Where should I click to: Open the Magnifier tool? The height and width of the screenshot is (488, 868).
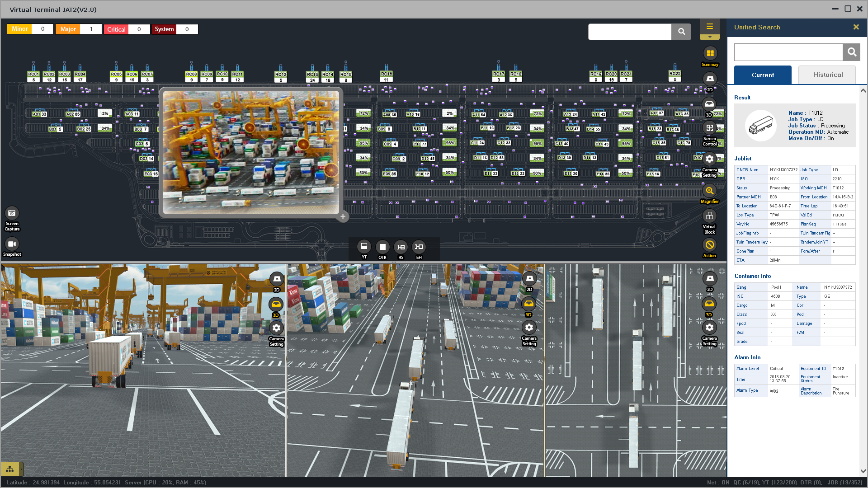pos(709,191)
